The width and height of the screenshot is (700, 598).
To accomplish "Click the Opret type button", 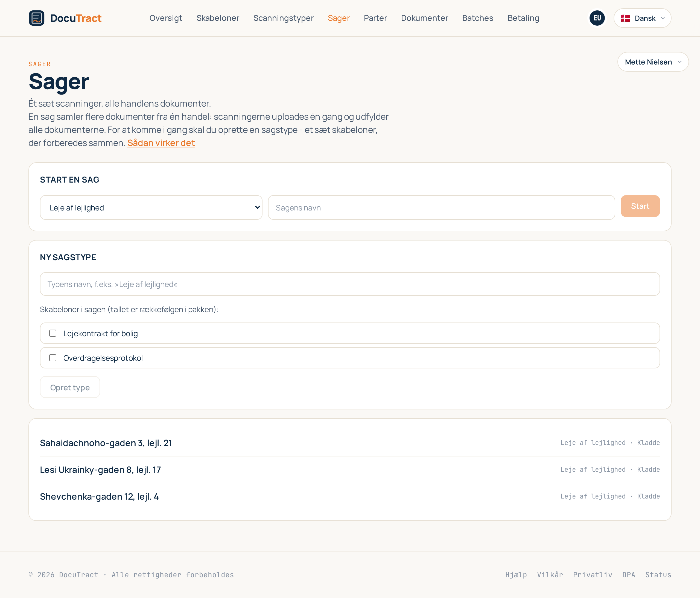I will click(70, 387).
